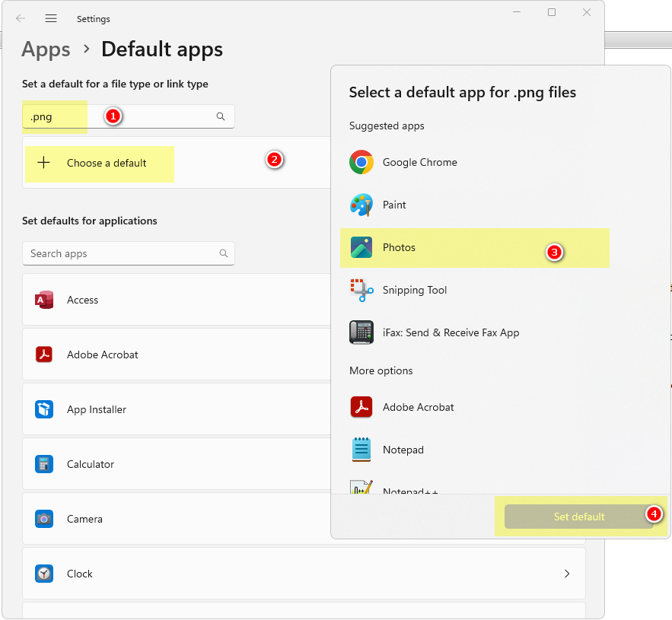Screen dimensions: 672x620
Task: Click the Access app icon
Action: (44, 300)
